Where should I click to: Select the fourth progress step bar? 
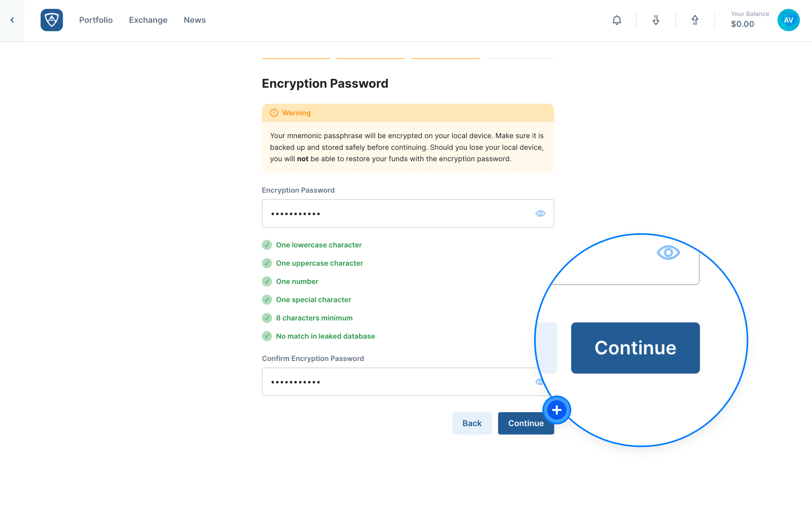pyautogui.click(x=520, y=58)
